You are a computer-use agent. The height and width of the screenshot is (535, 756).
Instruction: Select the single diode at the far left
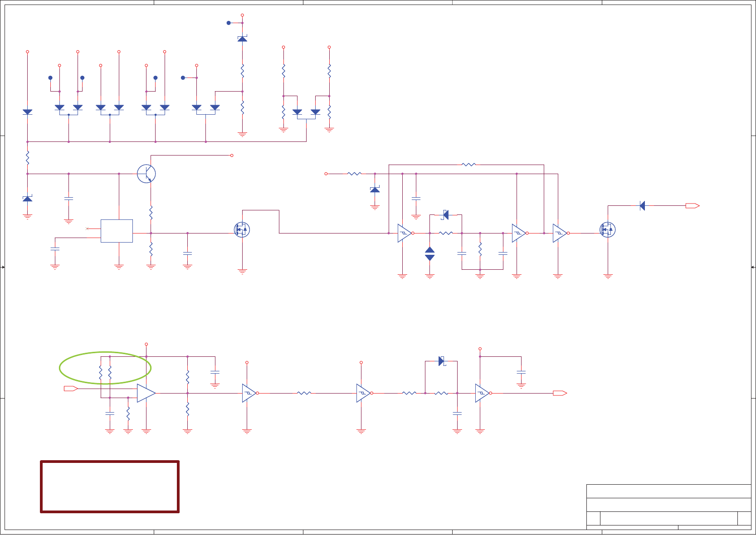point(28,112)
